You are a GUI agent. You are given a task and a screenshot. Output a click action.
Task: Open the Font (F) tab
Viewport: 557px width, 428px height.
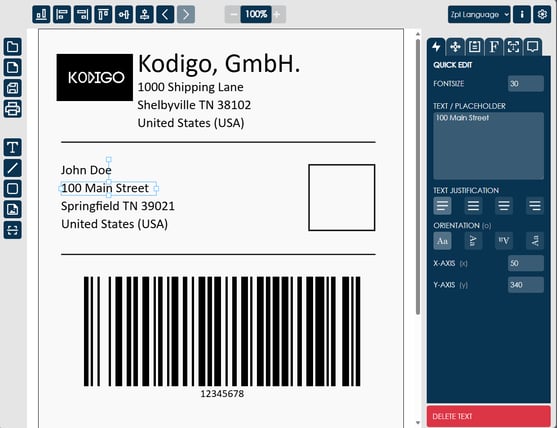pos(493,47)
